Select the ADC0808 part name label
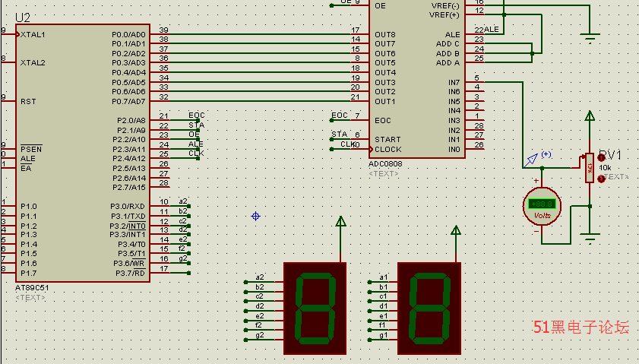 point(385,164)
